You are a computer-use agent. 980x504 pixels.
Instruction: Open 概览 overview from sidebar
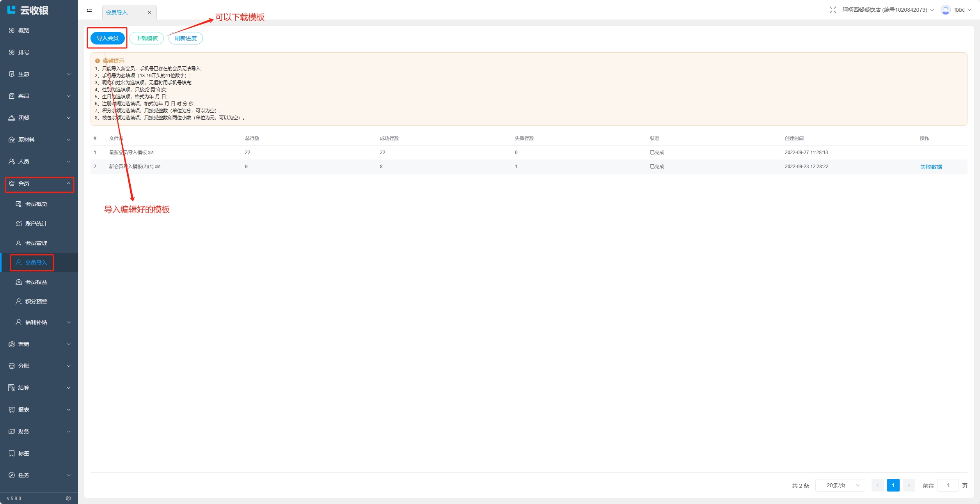(24, 30)
